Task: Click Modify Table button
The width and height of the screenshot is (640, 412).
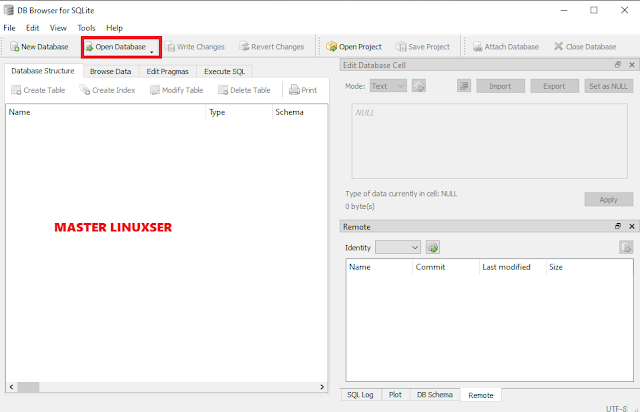Action: tap(177, 90)
